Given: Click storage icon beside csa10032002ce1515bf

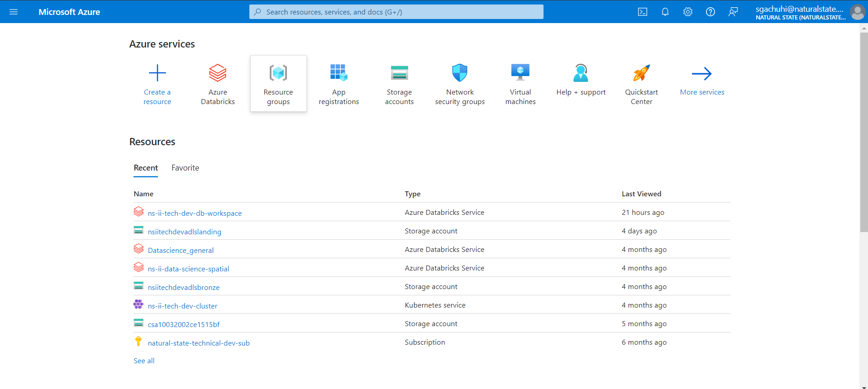Looking at the screenshot, I should [x=138, y=323].
